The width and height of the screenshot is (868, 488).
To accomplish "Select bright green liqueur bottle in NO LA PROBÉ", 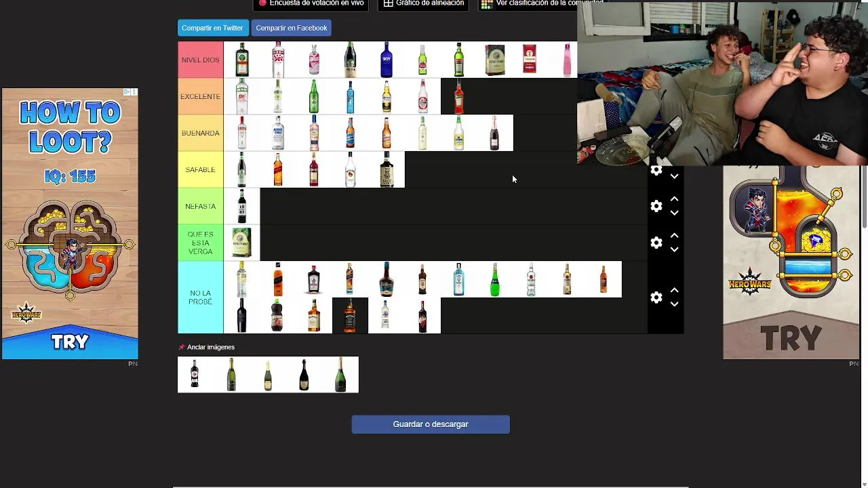I will coord(495,279).
